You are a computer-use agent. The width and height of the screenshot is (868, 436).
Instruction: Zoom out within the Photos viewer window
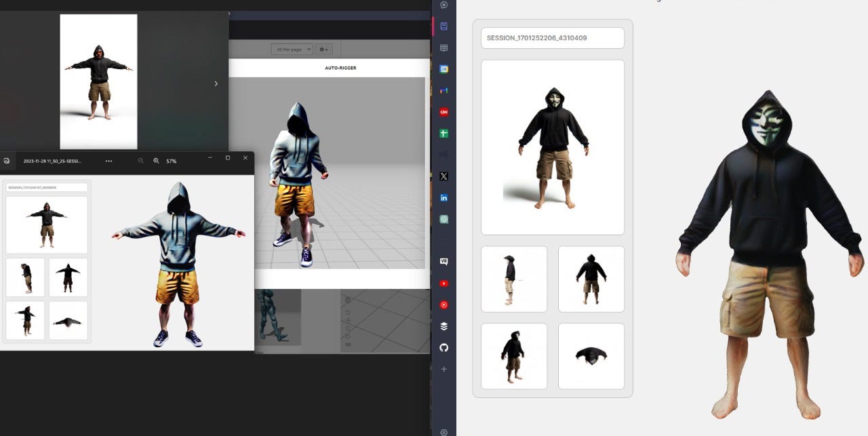coord(141,161)
